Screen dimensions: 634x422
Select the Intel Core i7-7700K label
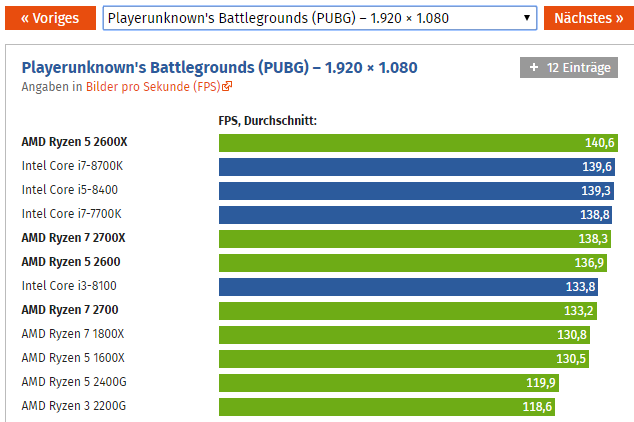(71, 213)
